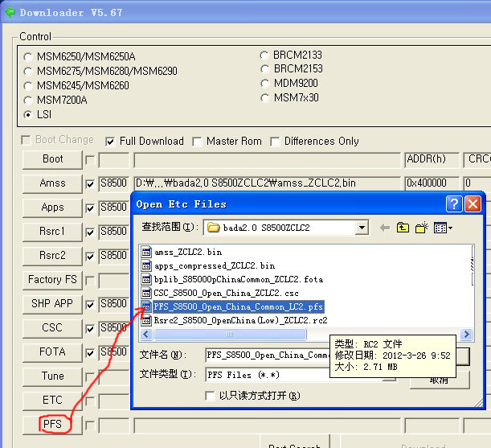Click the file icon beside amss_ZCLC2.bin
The height and width of the screenshot is (448, 491).
coord(146,252)
